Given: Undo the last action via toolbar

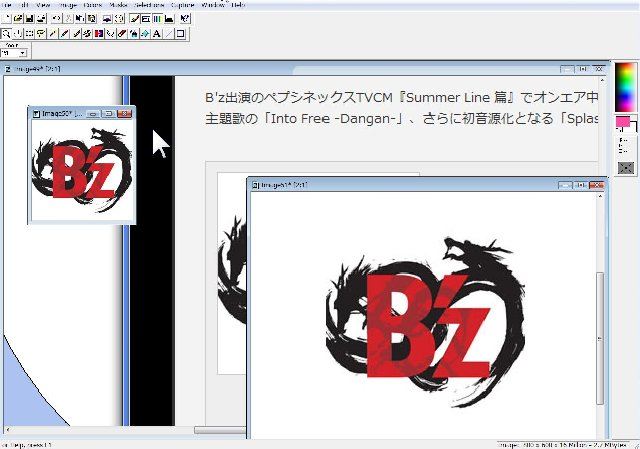Looking at the screenshot, I should coord(56,18).
